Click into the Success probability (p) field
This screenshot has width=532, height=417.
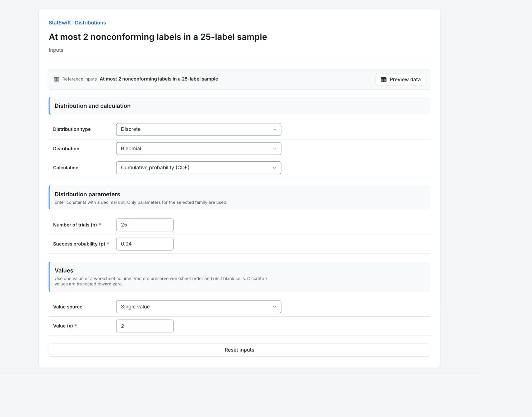coord(145,244)
